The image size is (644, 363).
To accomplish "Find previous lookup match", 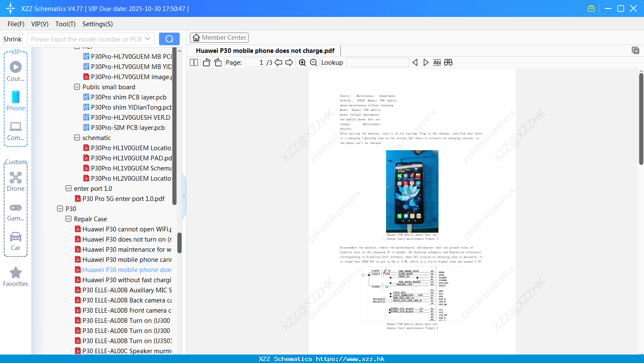I will point(415,63).
